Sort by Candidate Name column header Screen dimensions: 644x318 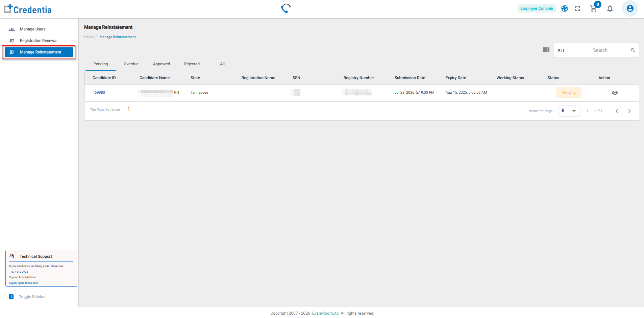click(154, 78)
